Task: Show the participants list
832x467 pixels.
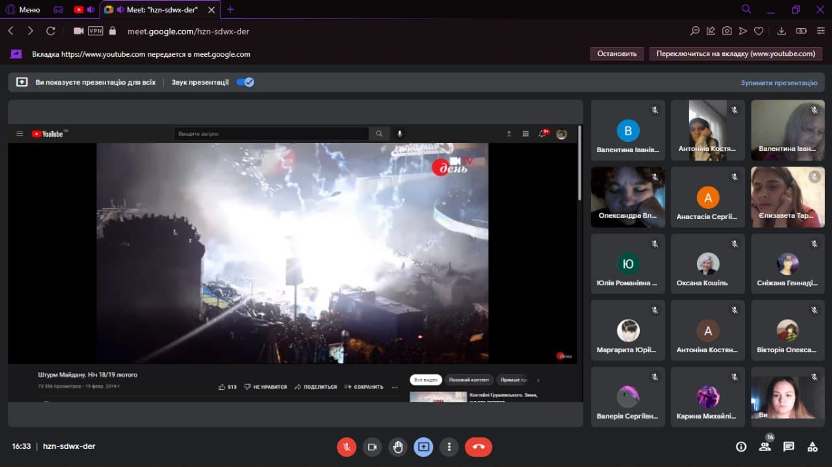Action: point(765,447)
